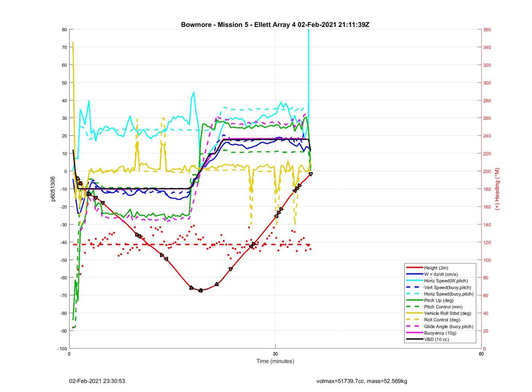Select the "Vert Speed(buoy,pitch)" legend entry
532x392 pixels.
click(448, 287)
